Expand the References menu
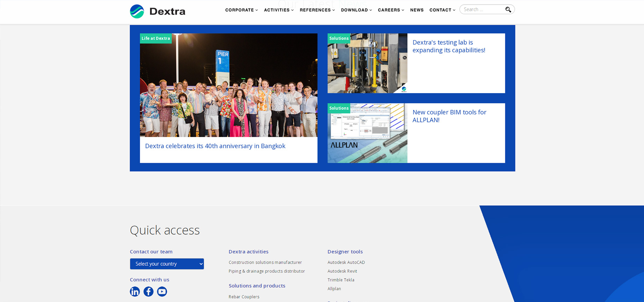Screen dimensions: 644x302 tap(317, 10)
